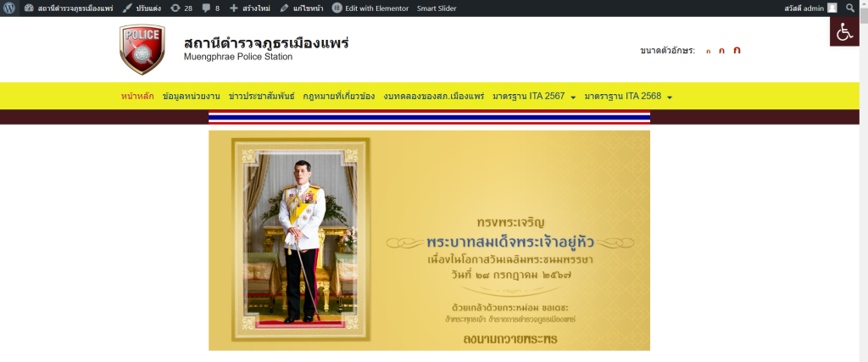Click the pencil icon แก้ไขหน้า

pos(284,8)
